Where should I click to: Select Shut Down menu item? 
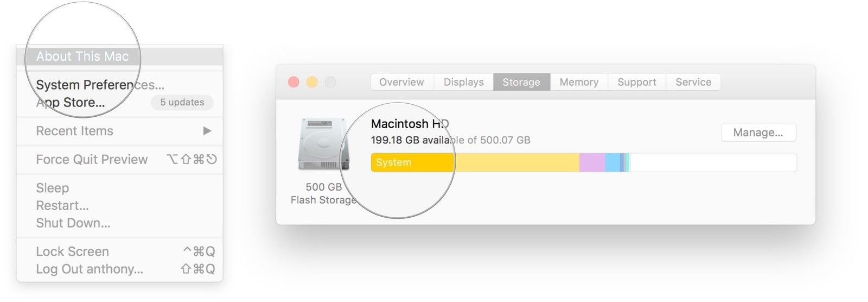click(x=73, y=223)
